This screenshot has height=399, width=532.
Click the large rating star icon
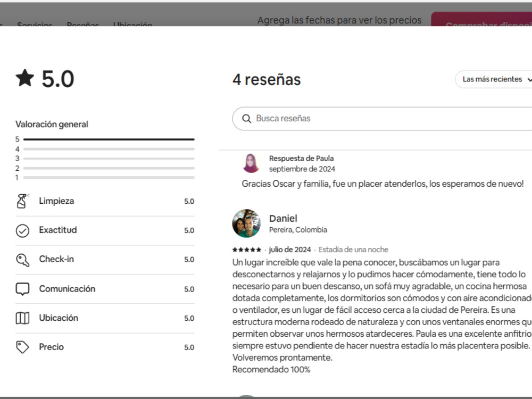25,78
